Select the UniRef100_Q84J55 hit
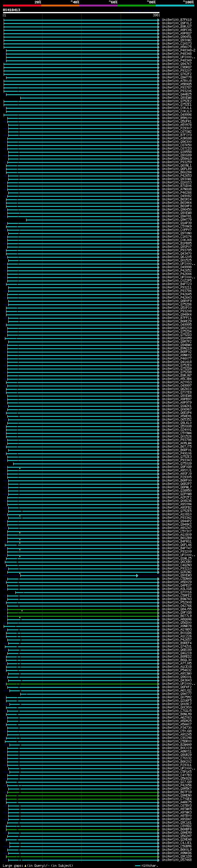This screenshot has height=868, width=197. pos(177,609)
